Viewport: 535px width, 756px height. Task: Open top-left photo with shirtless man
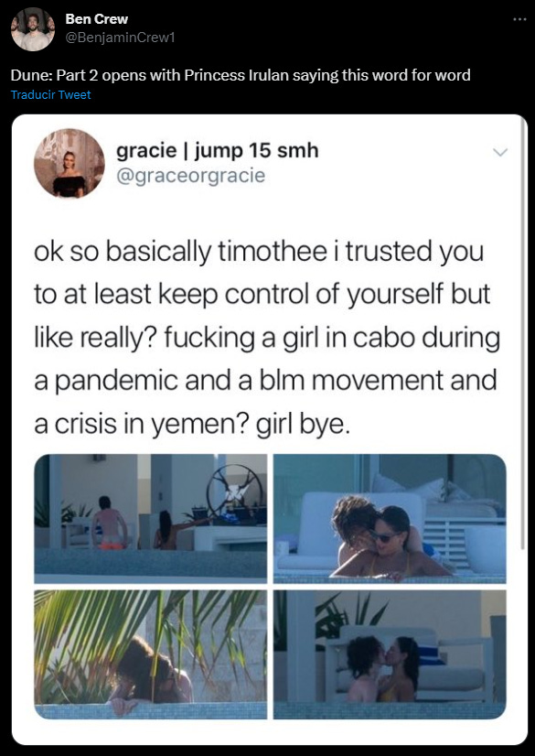150,519
